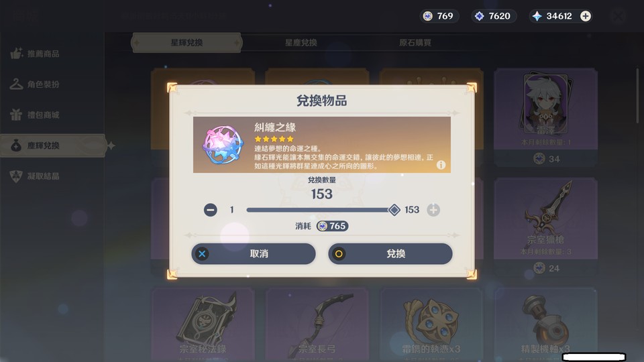Switch to the 星輝兌換 tab
Screen dimensions: 644x362
(x=186, y=43)
